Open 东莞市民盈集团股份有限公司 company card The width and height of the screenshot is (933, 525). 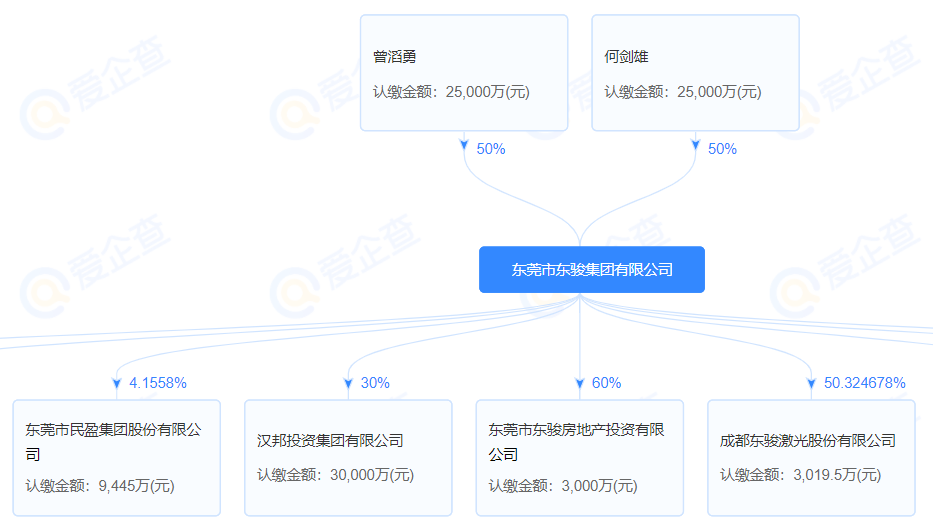pos(117,458)
